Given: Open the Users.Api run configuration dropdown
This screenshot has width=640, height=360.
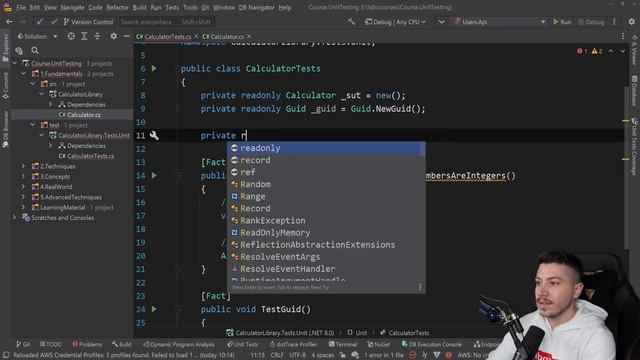Looking at the screenshot, I should (500, 22).
